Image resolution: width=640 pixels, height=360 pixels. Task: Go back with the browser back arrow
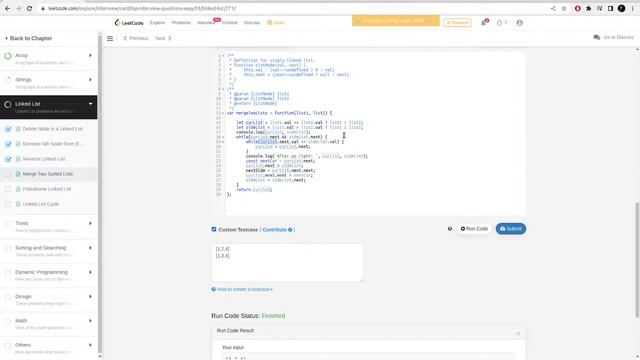[8, 8]
